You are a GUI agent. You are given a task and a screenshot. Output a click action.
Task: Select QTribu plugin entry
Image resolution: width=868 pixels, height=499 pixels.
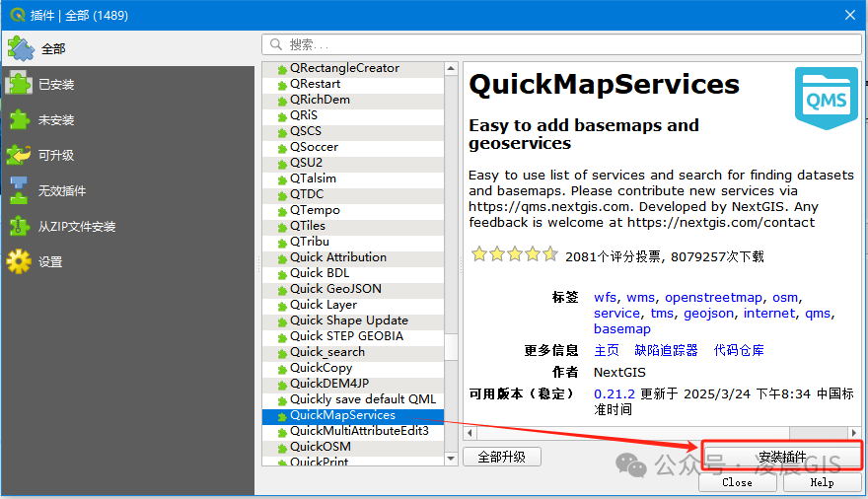pyautogui.click(x=353, y=242)
